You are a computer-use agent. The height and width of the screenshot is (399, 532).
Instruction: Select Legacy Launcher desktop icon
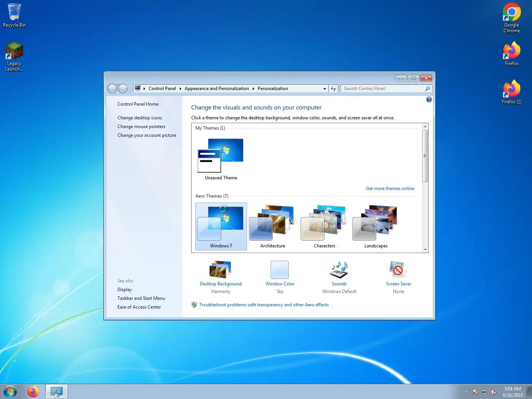[x=14, y=56]
